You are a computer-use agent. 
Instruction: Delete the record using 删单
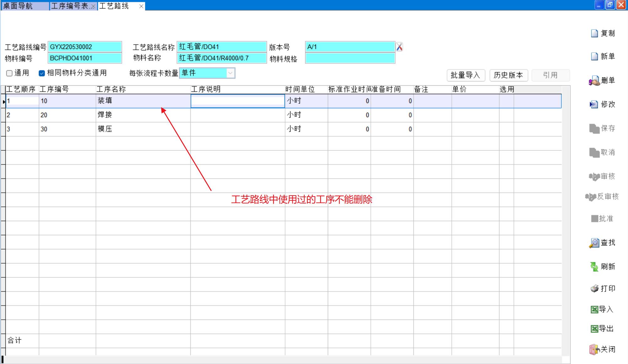594,81
